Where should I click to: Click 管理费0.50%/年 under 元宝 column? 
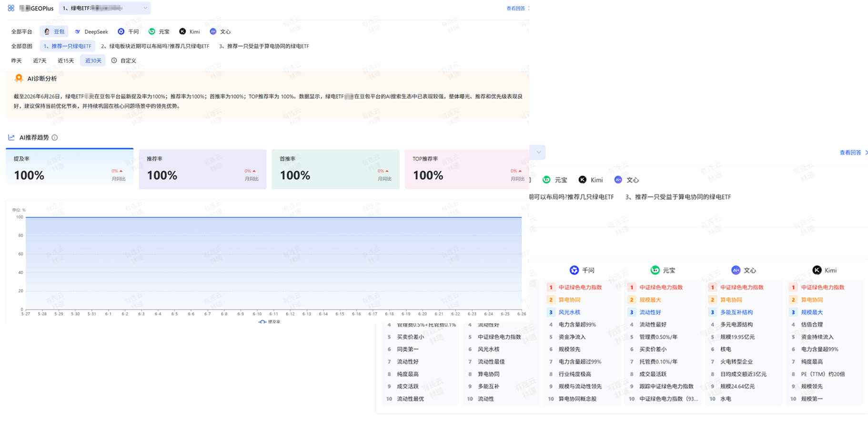click(x=658, y=337)
